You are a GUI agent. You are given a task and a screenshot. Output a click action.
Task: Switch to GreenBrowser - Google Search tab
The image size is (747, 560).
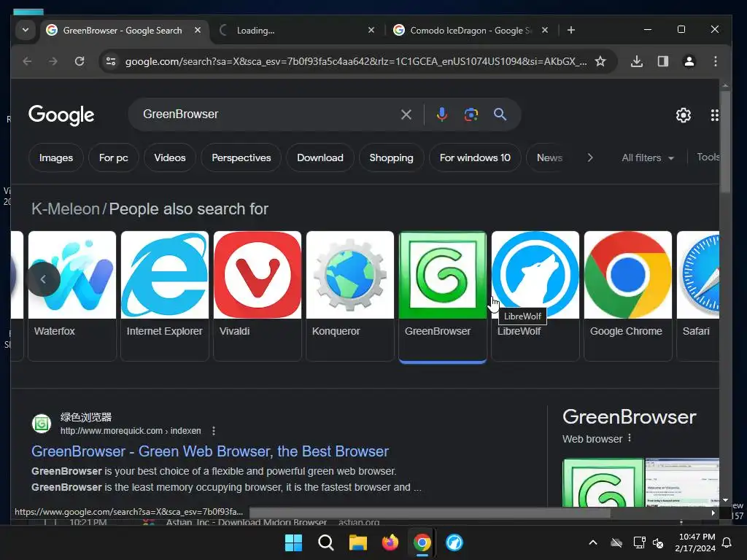(x=123, y=30)
